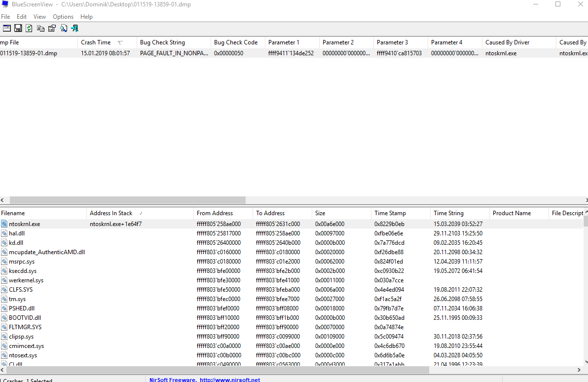Visit the NirSoft Freeware link

204,380
